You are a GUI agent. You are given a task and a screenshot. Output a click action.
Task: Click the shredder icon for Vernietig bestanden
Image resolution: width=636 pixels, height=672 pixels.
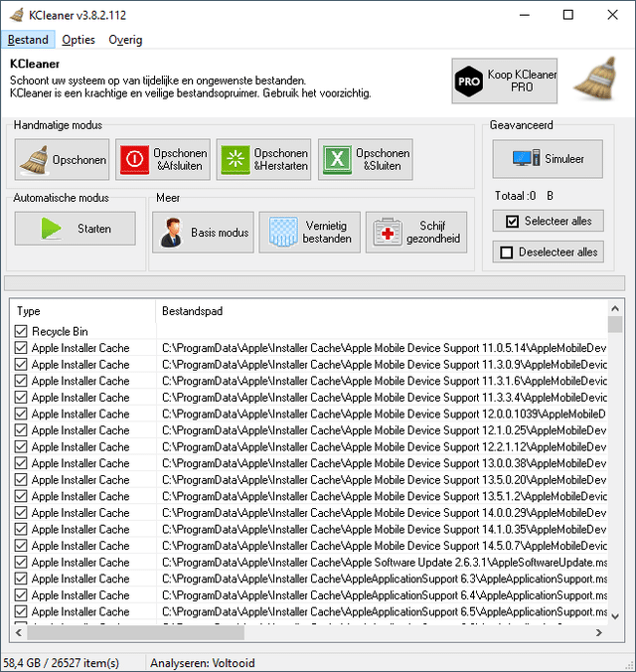283,232
